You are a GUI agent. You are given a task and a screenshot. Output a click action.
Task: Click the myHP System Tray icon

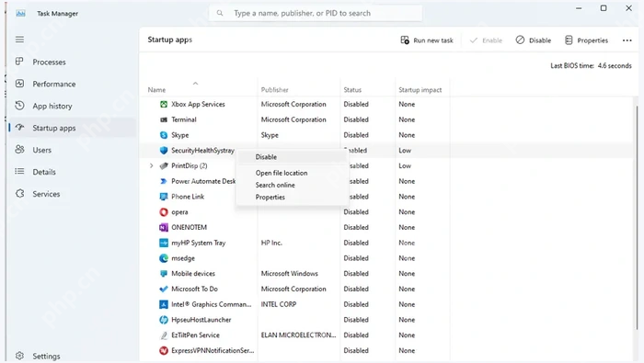coord(164,243)
